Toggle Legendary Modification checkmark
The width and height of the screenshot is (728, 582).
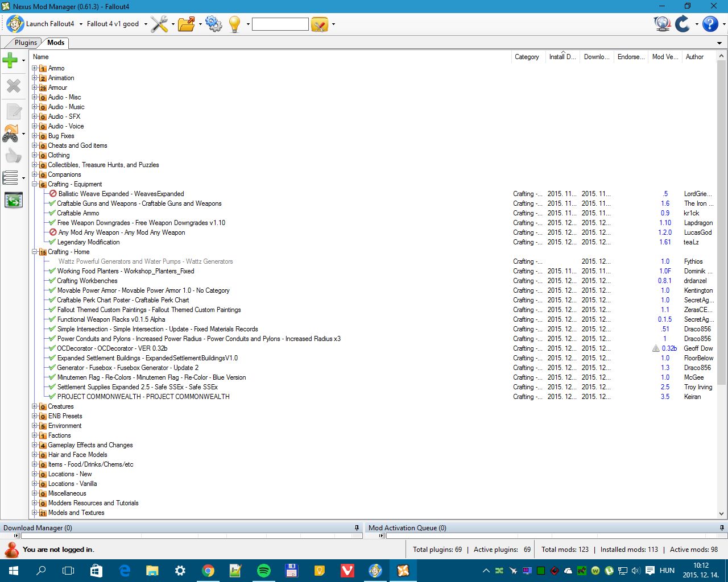tap(52, 242)
